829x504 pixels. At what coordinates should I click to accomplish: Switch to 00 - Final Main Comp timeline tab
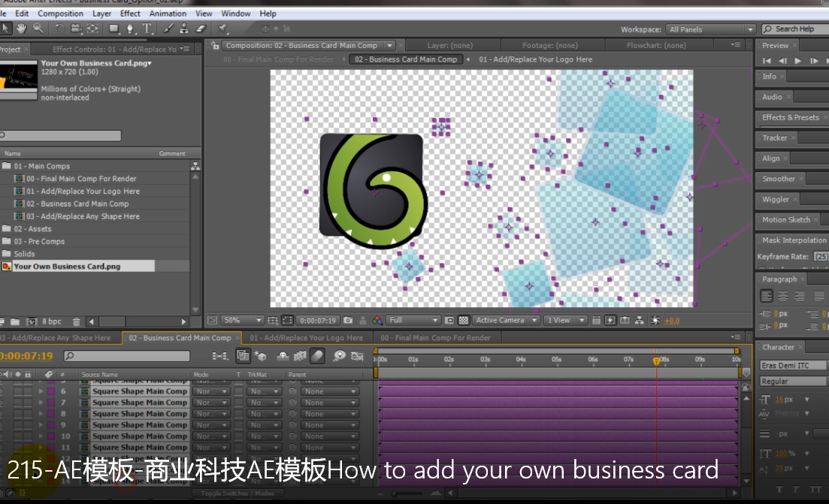435,337
